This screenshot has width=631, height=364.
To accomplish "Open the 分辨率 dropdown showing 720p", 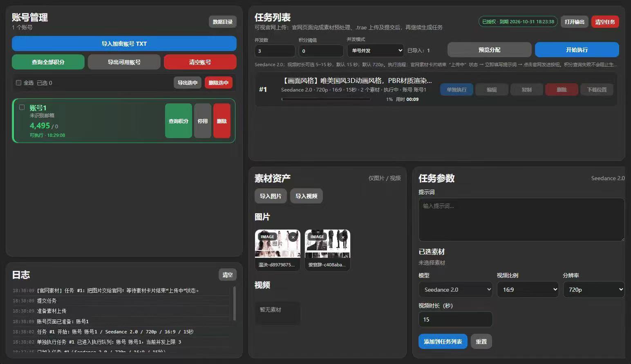I will [x=593, y=290].
